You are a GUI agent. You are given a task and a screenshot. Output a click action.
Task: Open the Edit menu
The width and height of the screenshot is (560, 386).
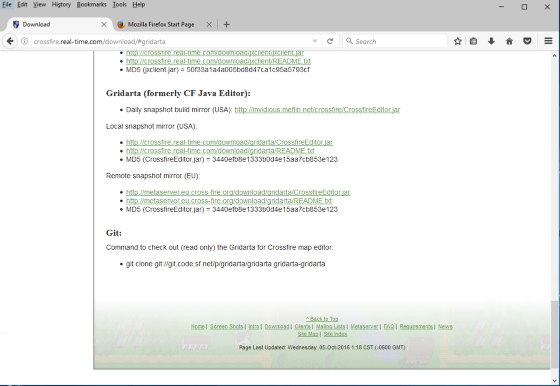[x=22, y=5]
